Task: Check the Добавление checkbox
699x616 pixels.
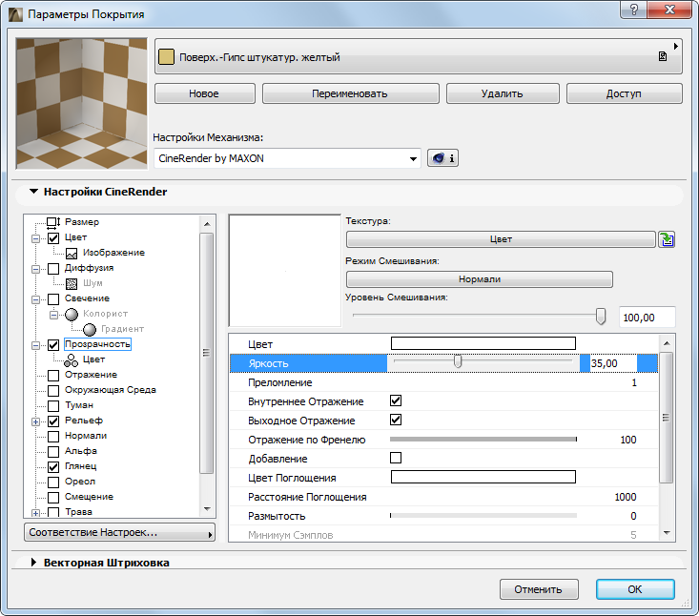Action: pyautogui.click(x=396, y=458)
